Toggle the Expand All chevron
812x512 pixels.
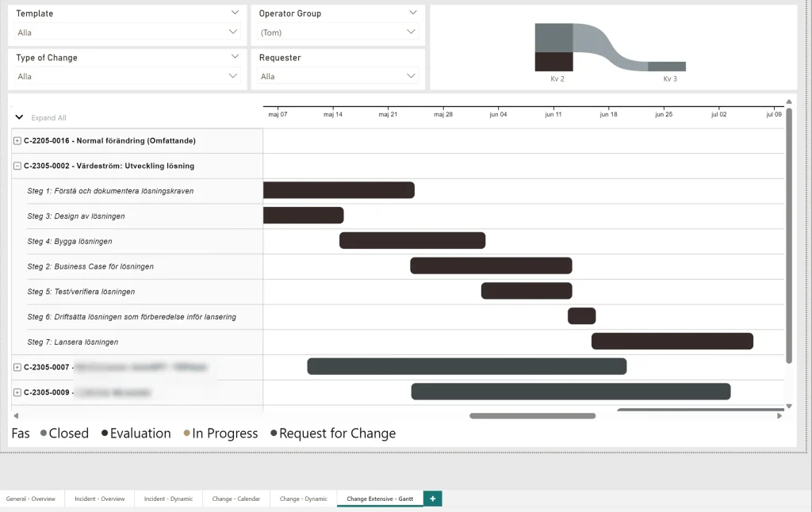click(20, 117)
